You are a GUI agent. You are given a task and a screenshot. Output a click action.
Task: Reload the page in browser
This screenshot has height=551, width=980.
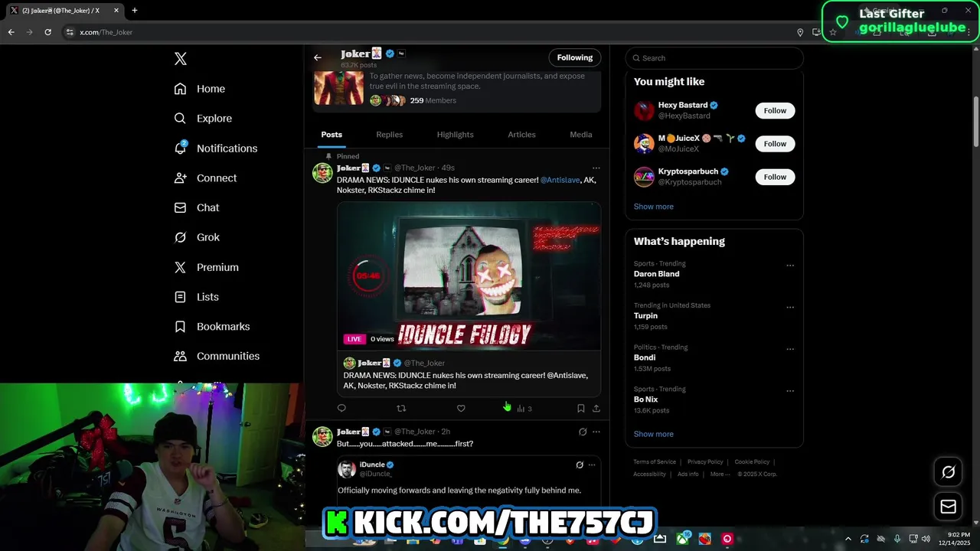(x=47, y=32)
